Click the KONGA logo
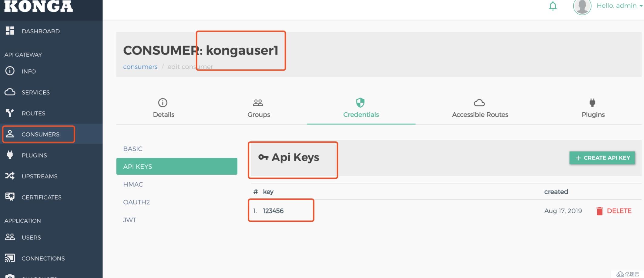This screenshot has width=644, height=278. [39, 6]
